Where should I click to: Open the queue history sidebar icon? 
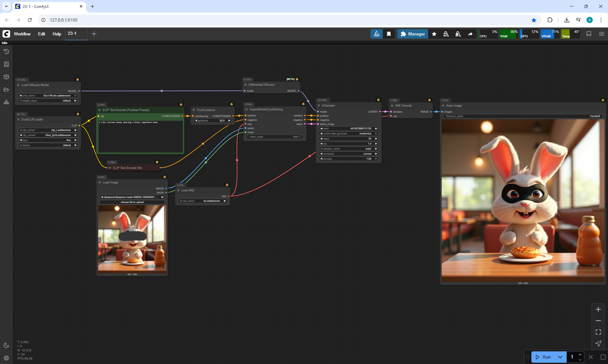[x=6, y=52]
